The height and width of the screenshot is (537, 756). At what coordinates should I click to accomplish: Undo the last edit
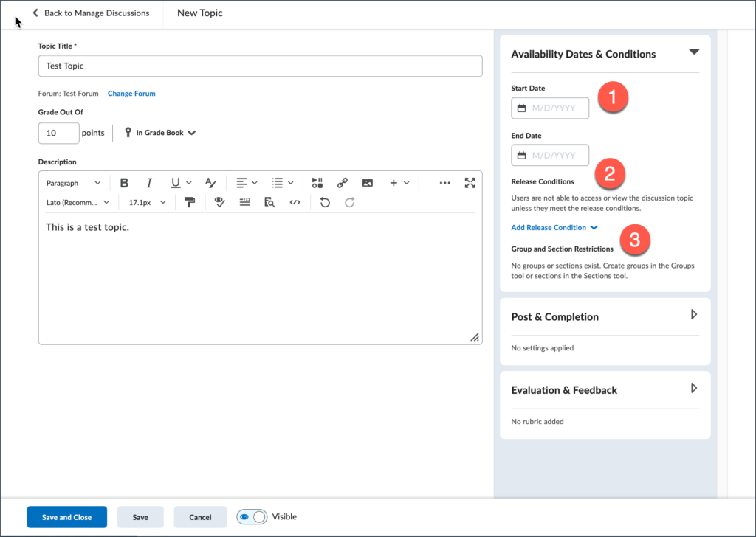(x=324, y=201)
